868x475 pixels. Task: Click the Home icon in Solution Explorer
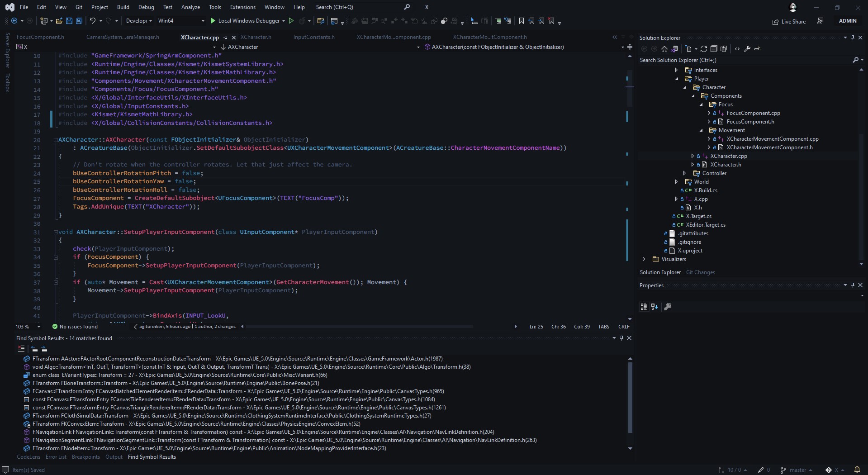click(x=664, y=49)
